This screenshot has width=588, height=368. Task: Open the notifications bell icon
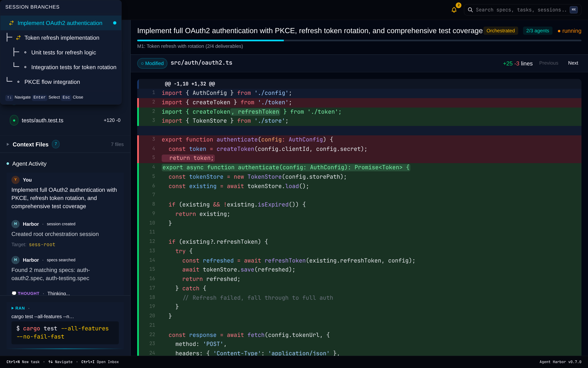(x=454, y=10)
